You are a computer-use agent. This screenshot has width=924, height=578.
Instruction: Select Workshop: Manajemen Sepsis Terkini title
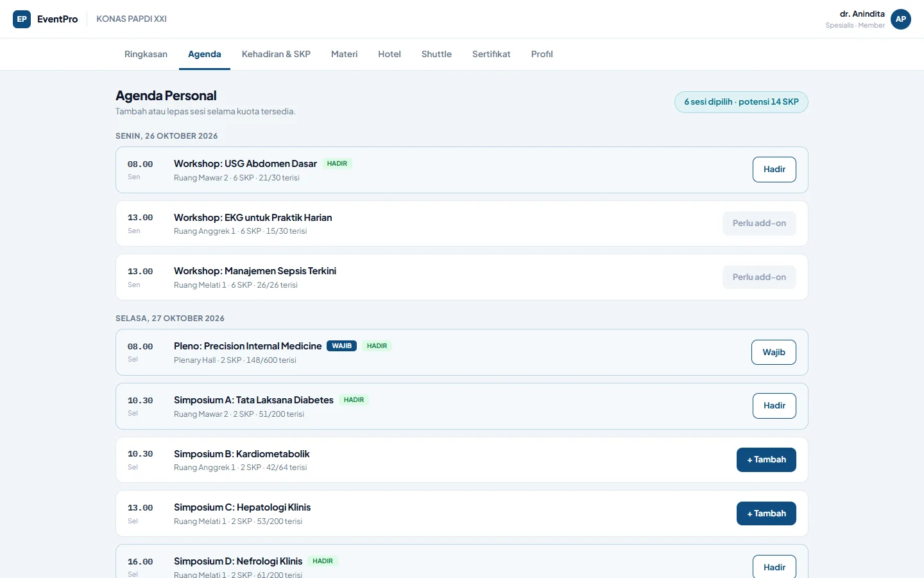255,271
